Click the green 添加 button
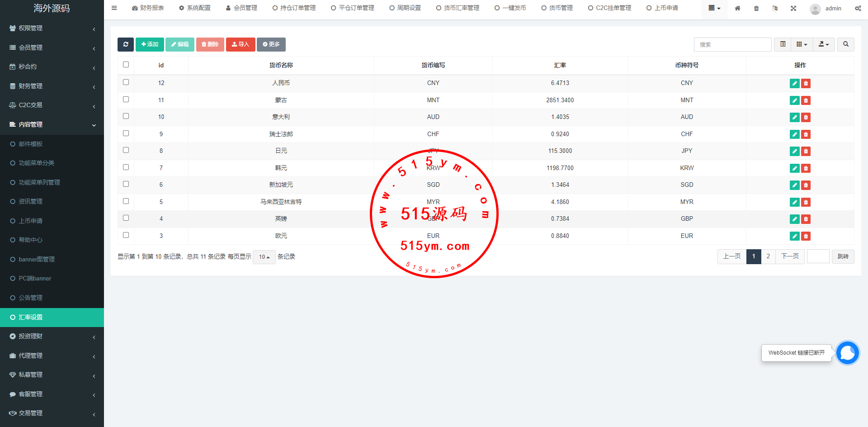Image resolution: width=868 pixels, height=427 pixels. (x=150, y=44)
